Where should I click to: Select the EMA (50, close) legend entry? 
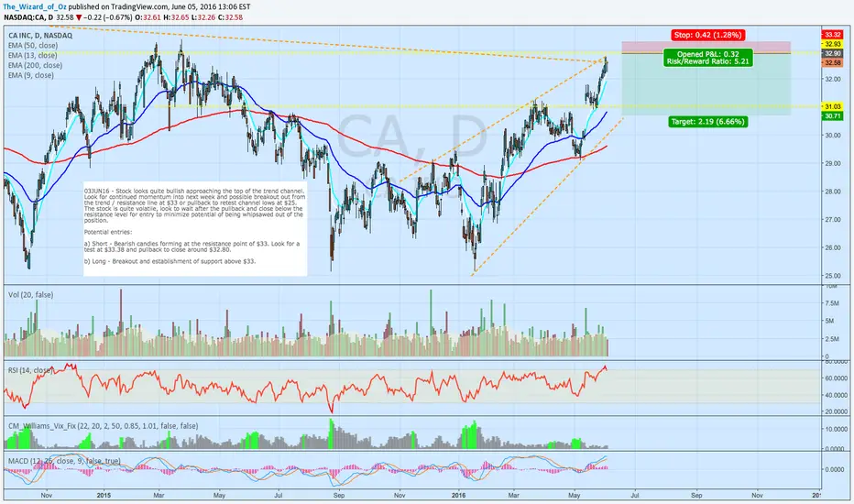pos(33,45)
